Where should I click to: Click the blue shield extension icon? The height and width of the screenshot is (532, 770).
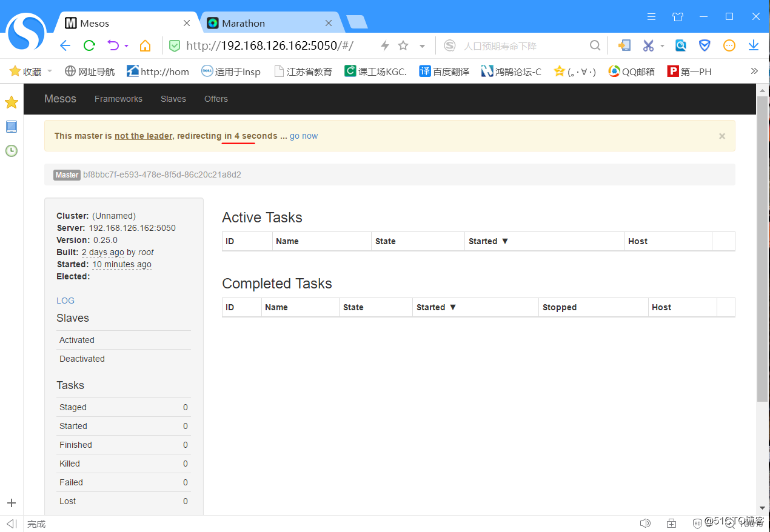(x=705, y=45)
